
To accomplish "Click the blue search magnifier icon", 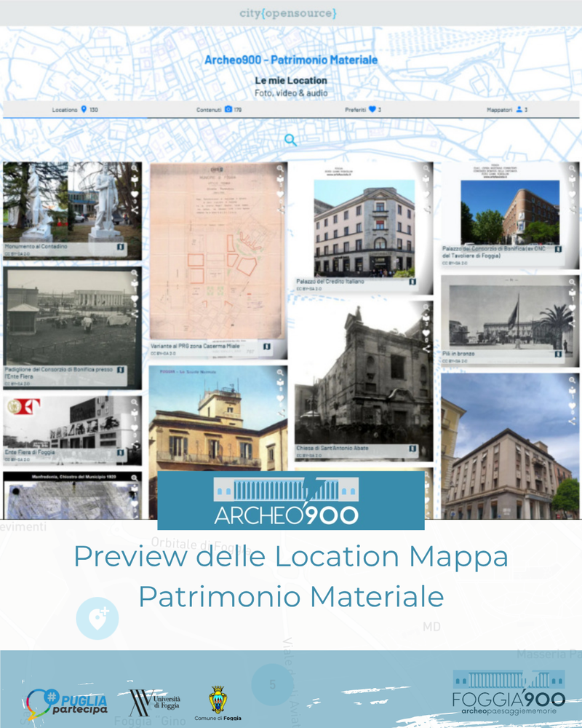I will pos(290,140).
